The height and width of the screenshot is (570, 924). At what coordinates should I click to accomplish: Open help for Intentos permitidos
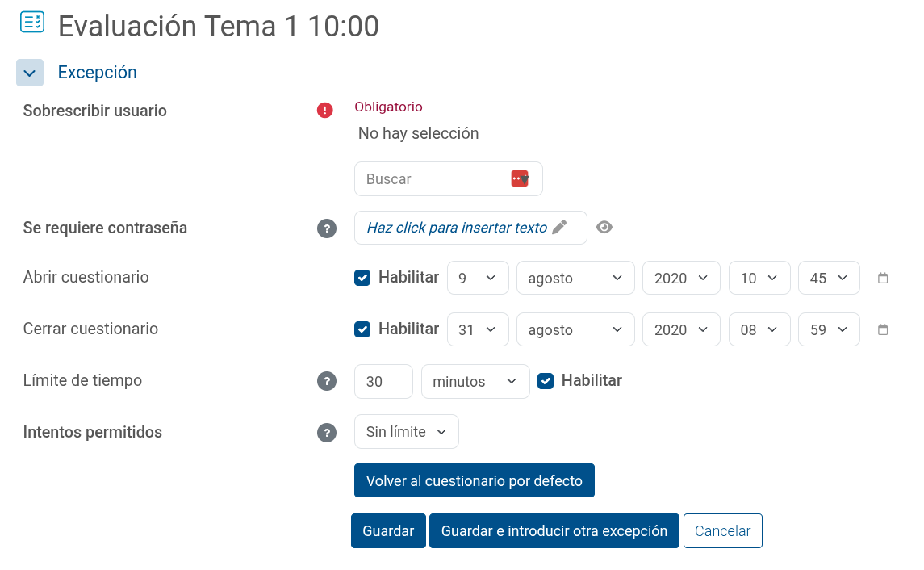click(327, 433)
